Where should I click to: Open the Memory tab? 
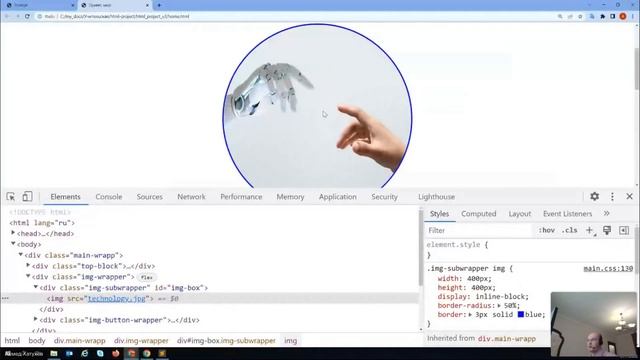point(290,197)
